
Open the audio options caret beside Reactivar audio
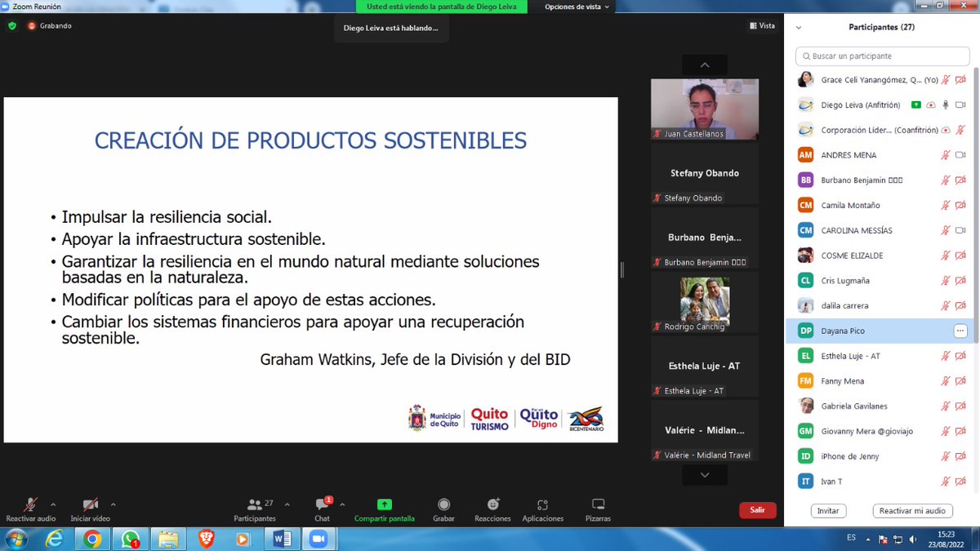[x=53, y=504]
